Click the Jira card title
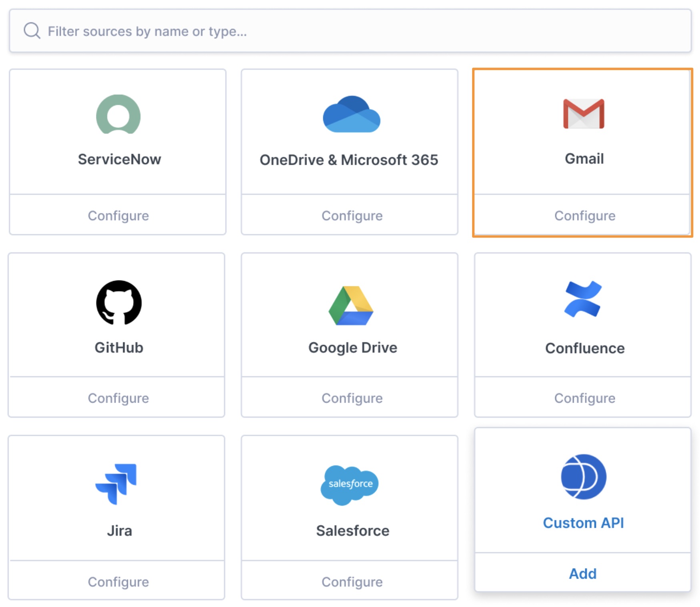 (x=119, y=531)
